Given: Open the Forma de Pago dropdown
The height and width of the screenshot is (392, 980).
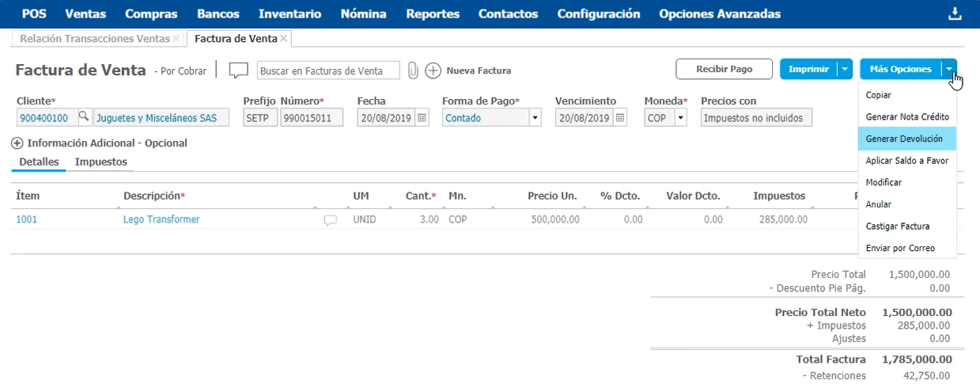Looking at the screenshot, I should [535, 118].
